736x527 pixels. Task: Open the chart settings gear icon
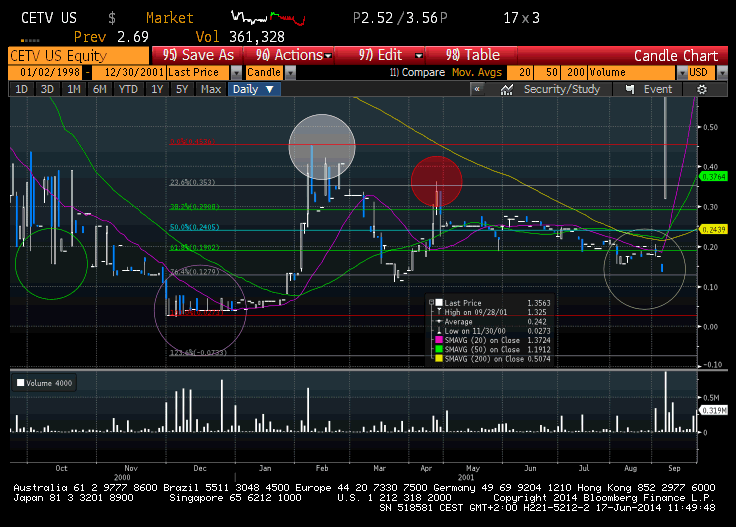pos(702,89)
